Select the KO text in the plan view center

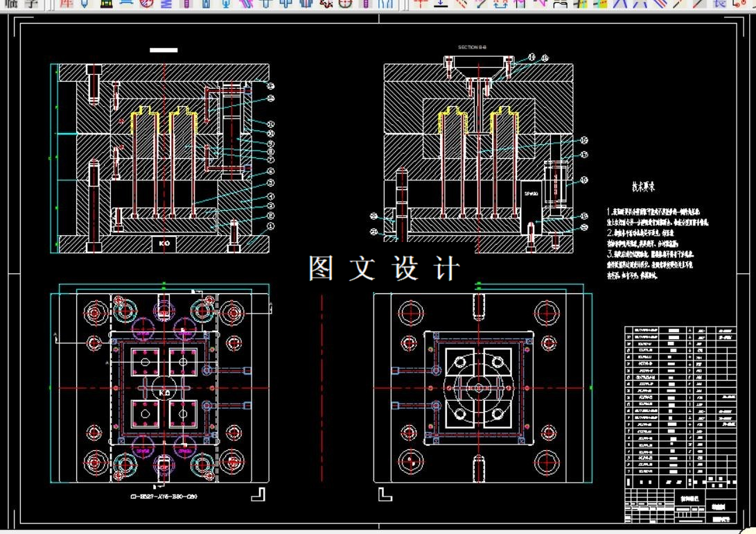click(164, 393)
